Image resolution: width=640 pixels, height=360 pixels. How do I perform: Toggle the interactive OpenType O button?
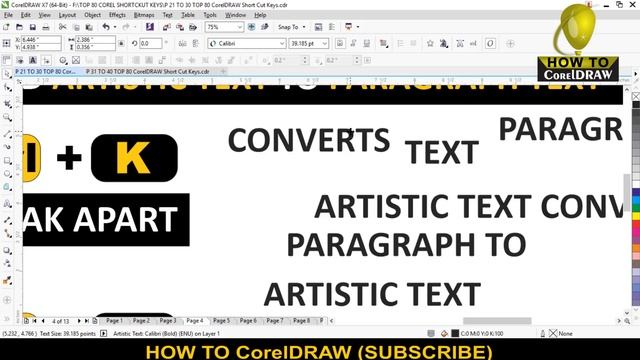[x=490, y=43]
